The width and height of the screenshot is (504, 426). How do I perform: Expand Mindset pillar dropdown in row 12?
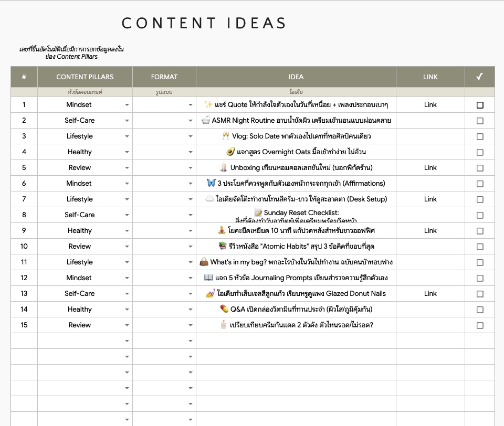[x=127, y=278]
